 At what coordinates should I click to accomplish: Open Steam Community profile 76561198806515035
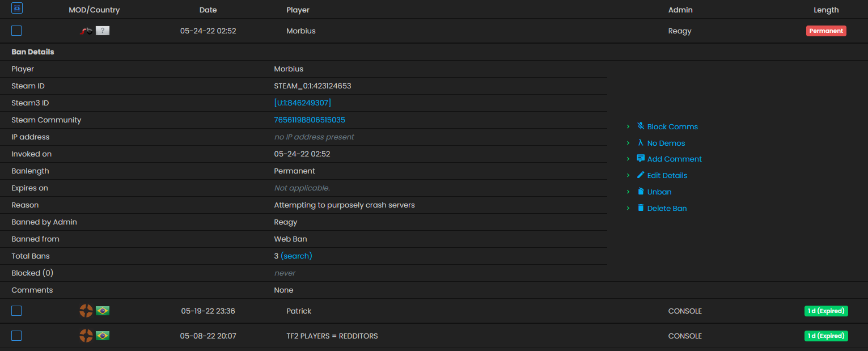[310, 120]
